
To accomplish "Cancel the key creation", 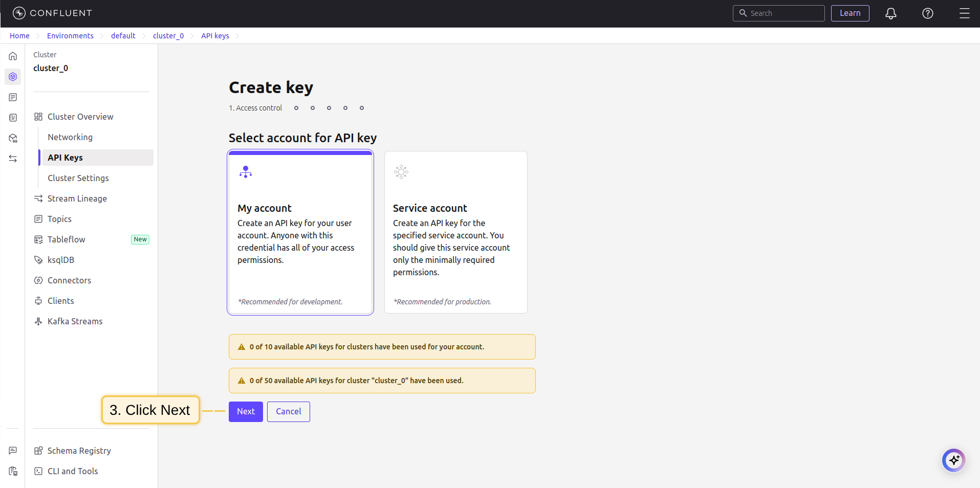I will click(x=288, y=412).
